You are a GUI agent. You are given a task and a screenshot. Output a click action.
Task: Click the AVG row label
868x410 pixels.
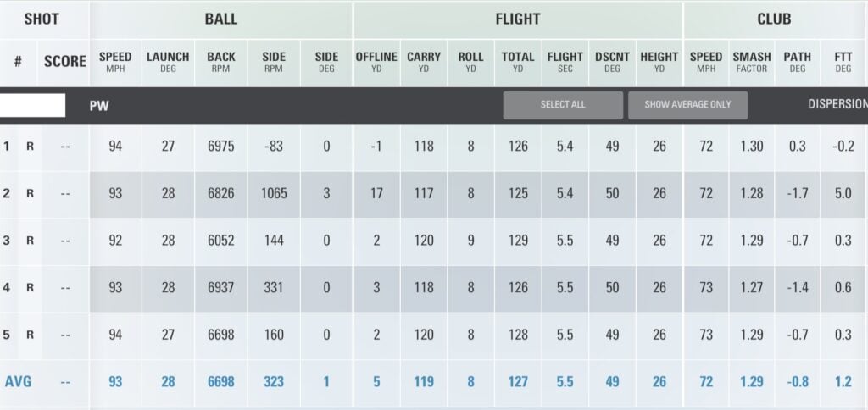coord(18,382)
